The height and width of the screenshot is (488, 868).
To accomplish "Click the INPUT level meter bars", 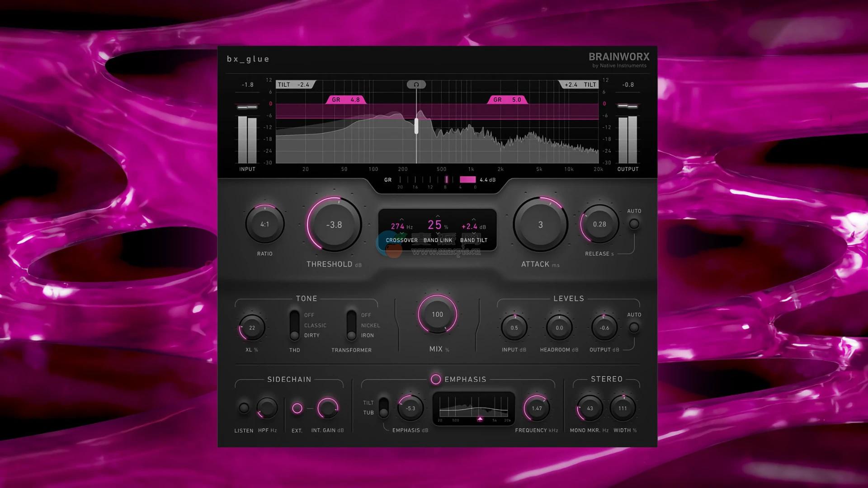I will 247,139.
